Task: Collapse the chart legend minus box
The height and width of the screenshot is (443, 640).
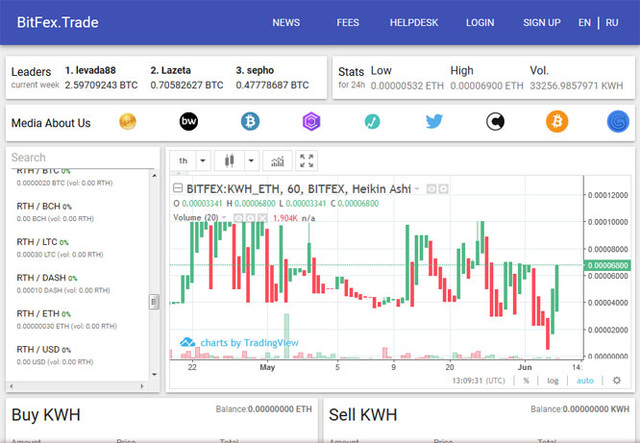Action: pos(178,188)
